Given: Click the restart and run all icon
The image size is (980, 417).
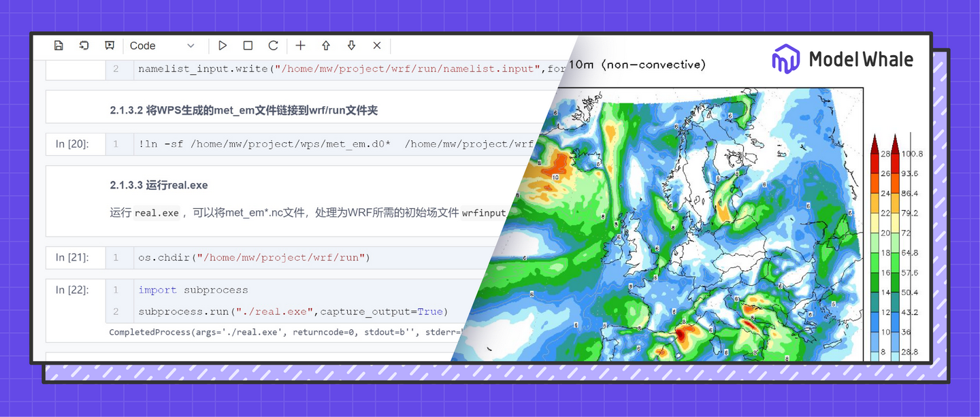Looking at the screenshot, I should point(84,45).
